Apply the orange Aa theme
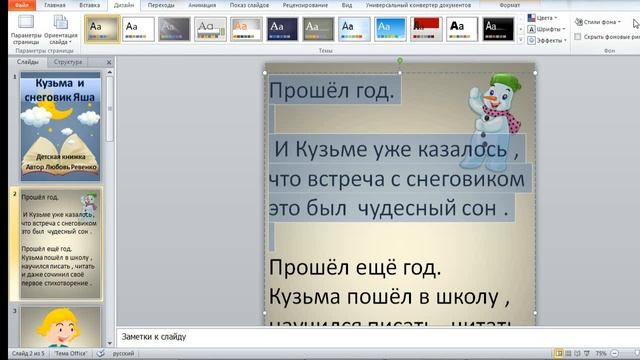Viewport: 640px width, 360px height. coord(246,29)
